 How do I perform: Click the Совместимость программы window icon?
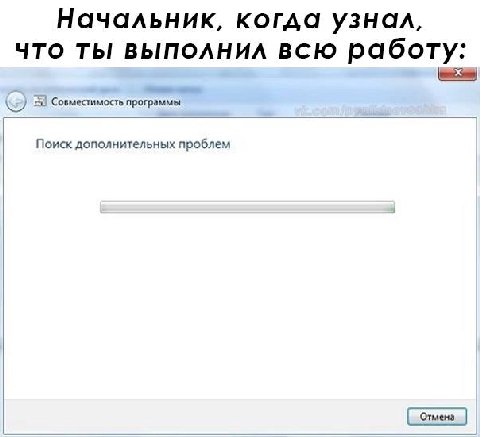coord(40,101)
